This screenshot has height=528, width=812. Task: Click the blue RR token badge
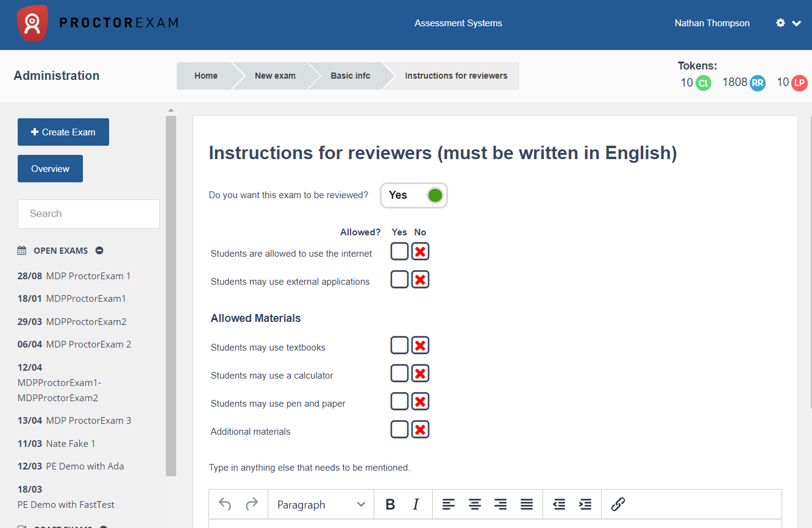point(757,83)
